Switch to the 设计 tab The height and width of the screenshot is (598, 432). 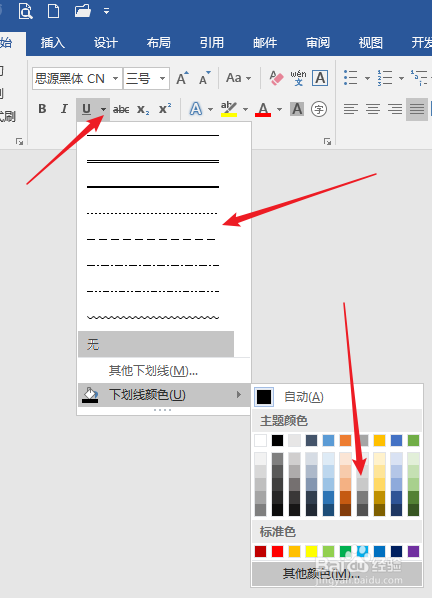(106, 43)
